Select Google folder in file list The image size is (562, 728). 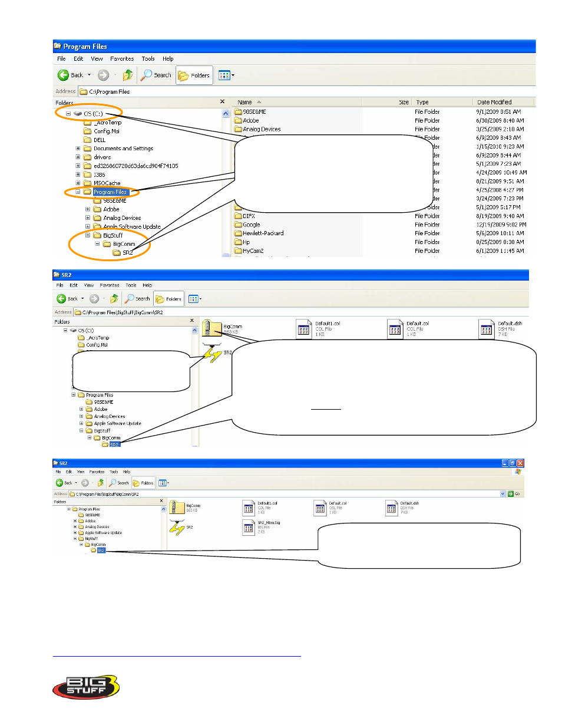(x=247, y=225)
